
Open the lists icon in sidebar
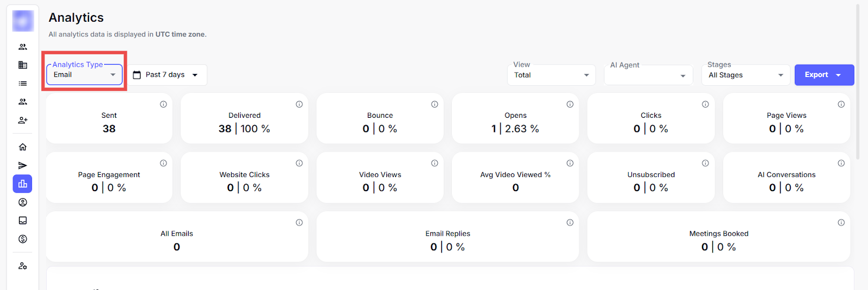coord(23,84)
